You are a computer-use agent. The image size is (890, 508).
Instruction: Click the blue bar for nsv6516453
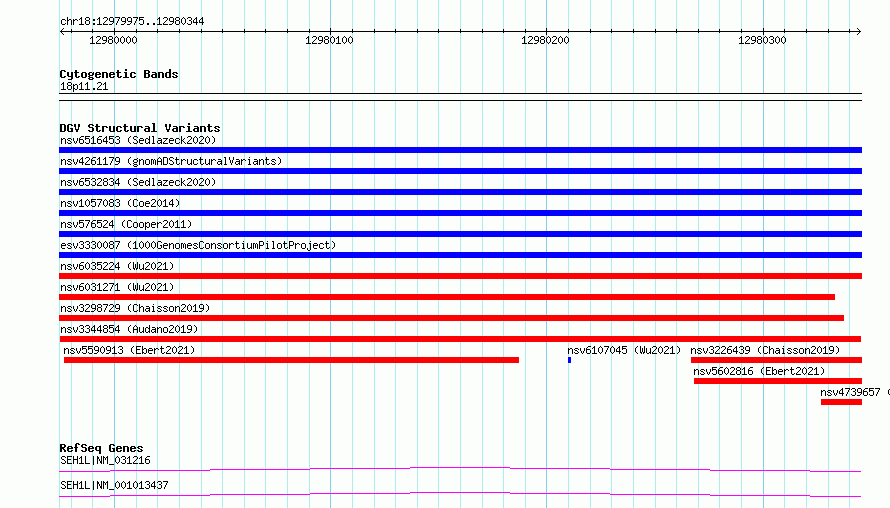click(460, 150)
